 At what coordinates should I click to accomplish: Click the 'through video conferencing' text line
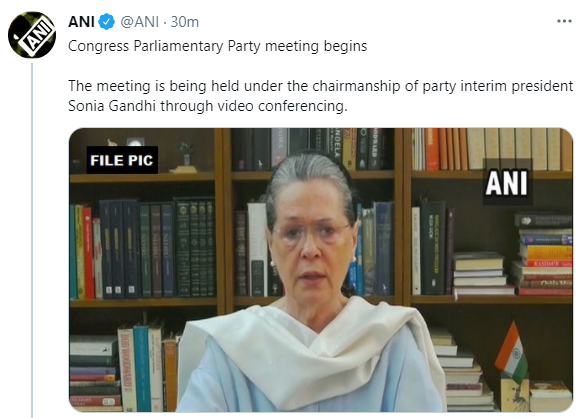click(208, 106)
